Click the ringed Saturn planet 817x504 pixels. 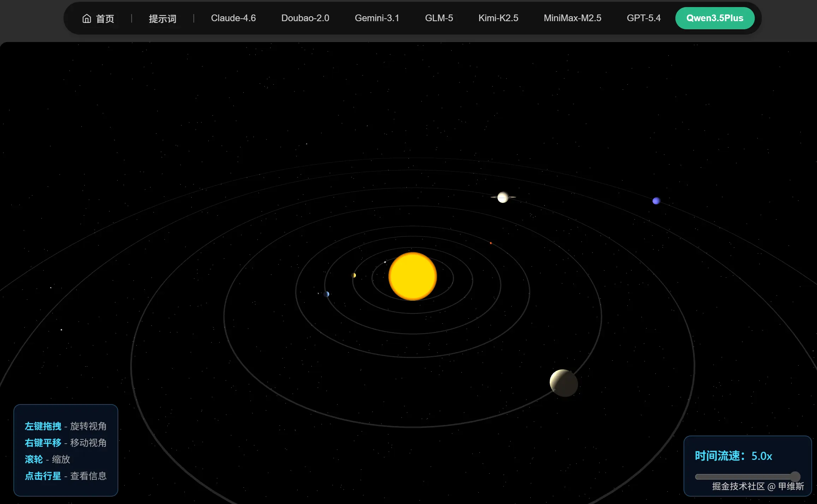coord(503,197)
